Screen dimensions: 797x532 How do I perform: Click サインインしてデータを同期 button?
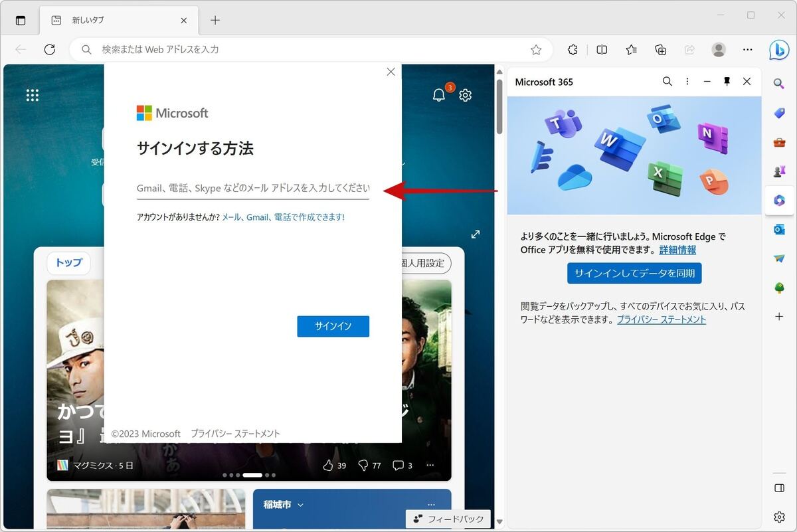click(x=634, y=274)
